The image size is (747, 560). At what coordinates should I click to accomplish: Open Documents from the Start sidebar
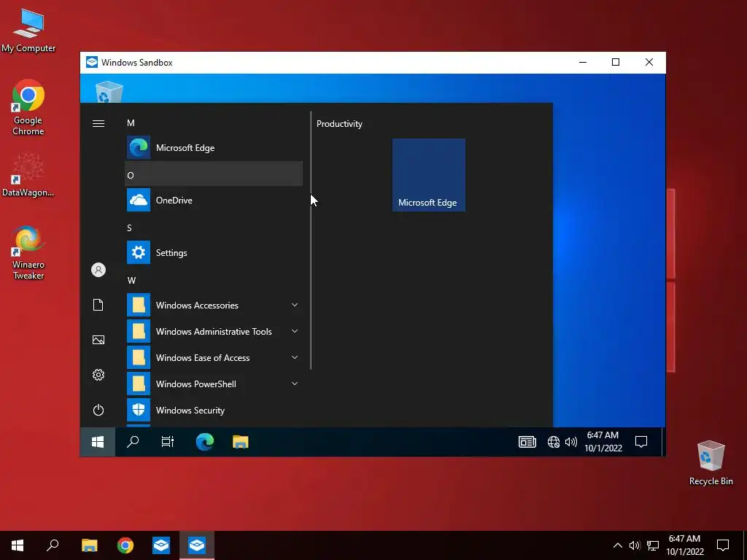tap(98, 305)
